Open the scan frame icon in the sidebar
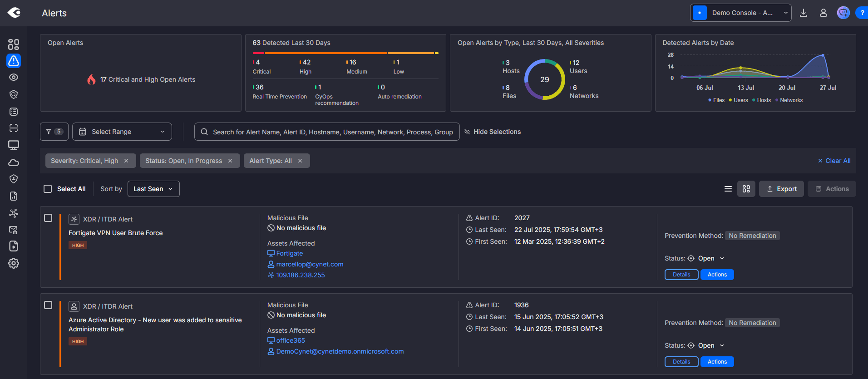Screen dimensions: 868x379 tap(14, 128)
